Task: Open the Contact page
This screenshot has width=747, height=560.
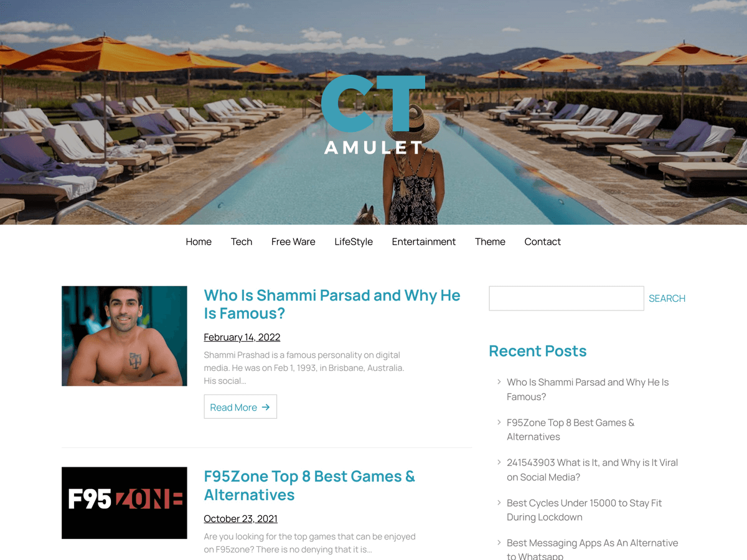Action: tap(542, 241)
